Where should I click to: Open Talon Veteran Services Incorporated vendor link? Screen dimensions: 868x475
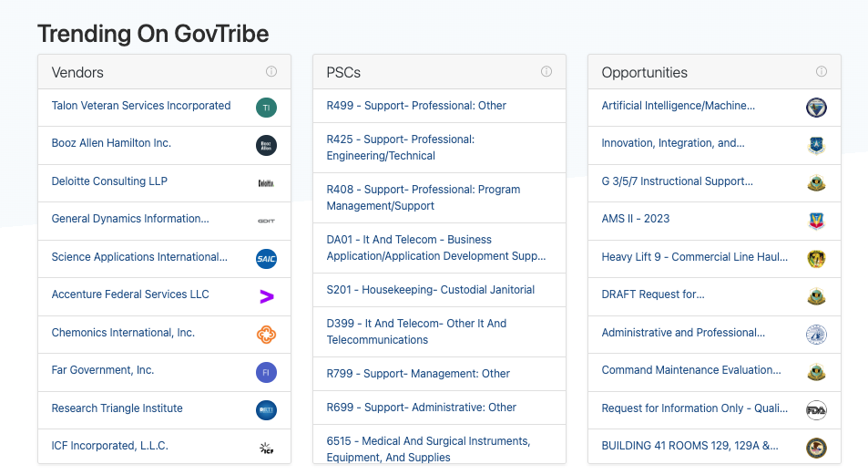(141, 106)
